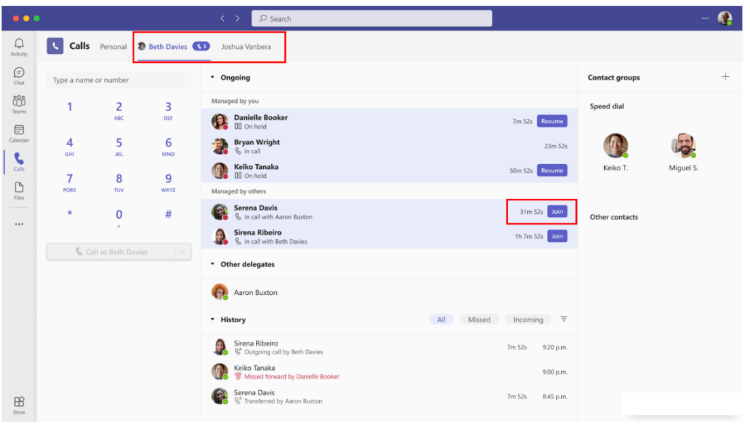Image resolution: width=750 pixels, height=425 pixels.
Task: Click the Speed dial group label
Action: pyautogui.click(x=607, y=106)
